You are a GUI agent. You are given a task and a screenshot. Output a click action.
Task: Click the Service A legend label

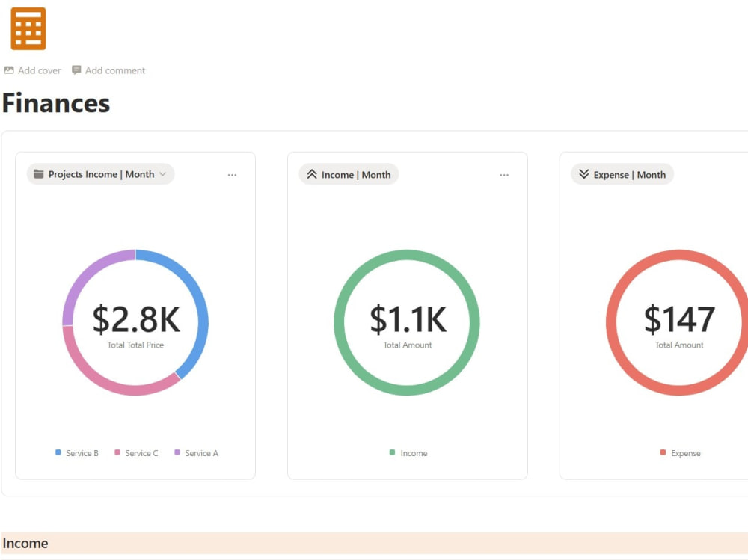pyautogui.click(x=201, y=453)
